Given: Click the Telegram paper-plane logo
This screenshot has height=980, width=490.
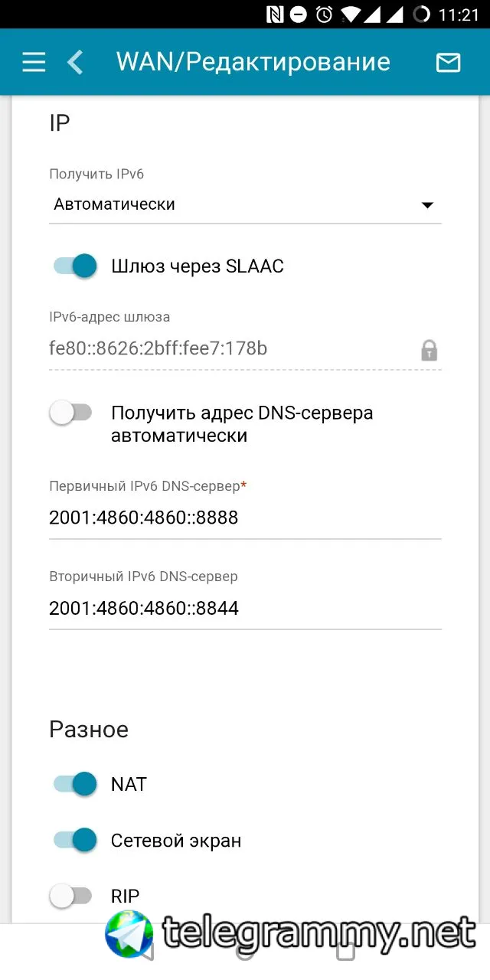Looking at the screenshot, I should pos(129,933).
